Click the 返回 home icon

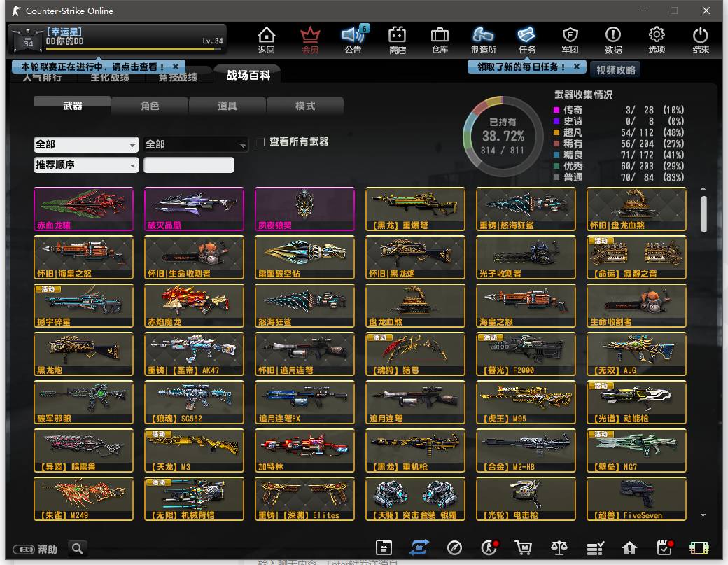(267, 40)
